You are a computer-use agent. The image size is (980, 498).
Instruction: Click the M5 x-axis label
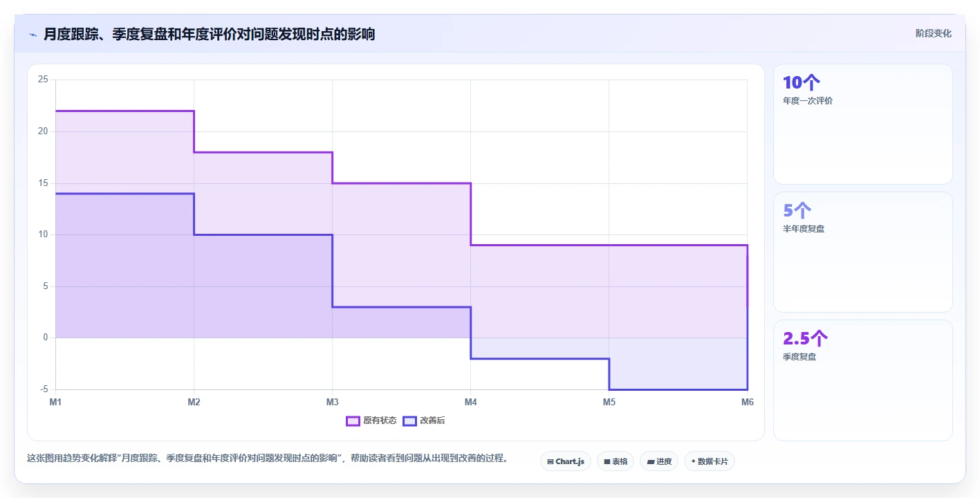click(609, 402)
